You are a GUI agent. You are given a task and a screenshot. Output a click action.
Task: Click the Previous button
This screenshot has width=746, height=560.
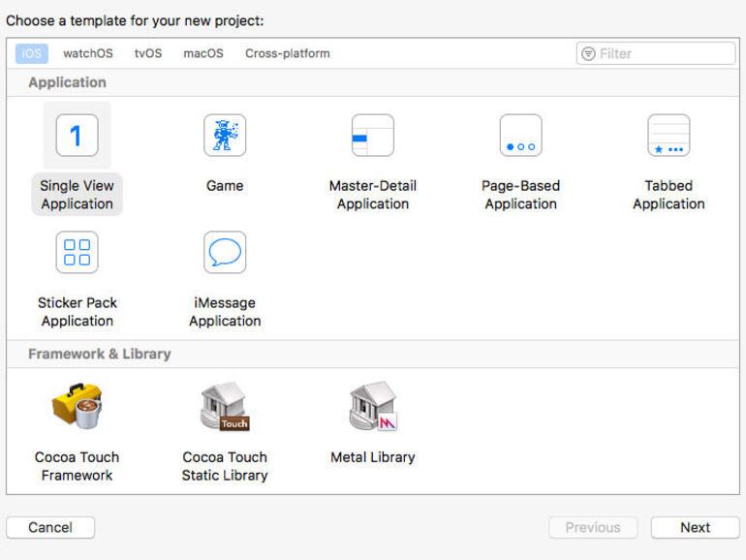[593, 527]
